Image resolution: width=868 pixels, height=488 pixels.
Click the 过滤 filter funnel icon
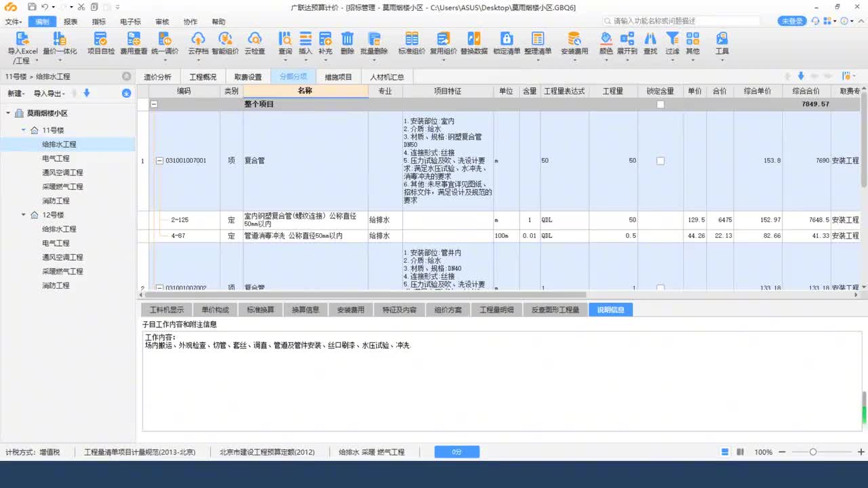[x=672, y=39]
